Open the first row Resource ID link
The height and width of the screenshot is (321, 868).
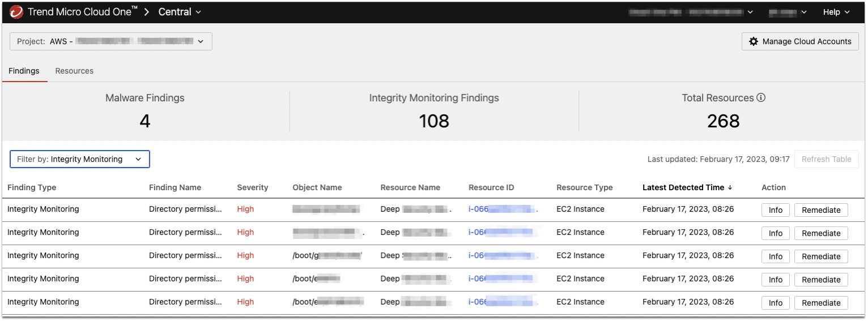click(x=501, y=209)
